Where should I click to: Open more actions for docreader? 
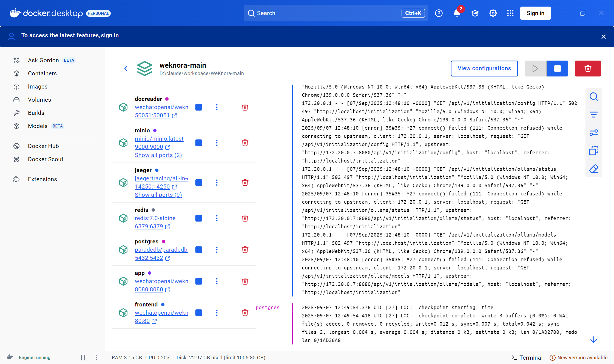(x=217, y=107)
